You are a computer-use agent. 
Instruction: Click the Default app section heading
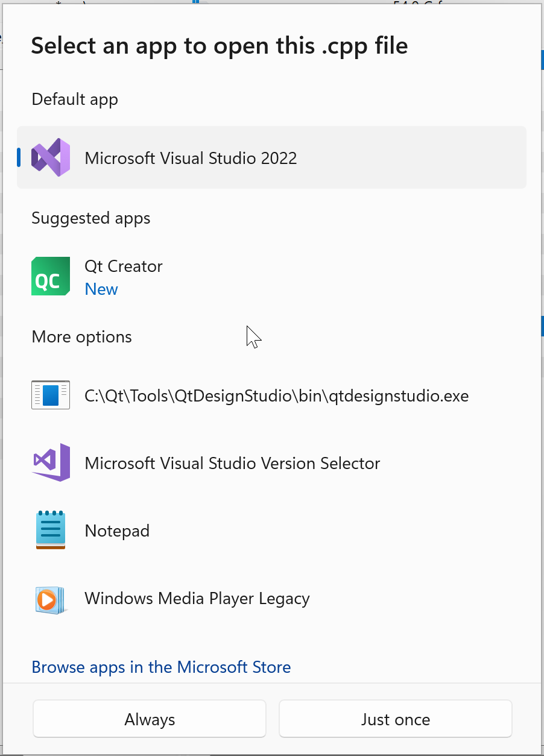coord(75,99)
